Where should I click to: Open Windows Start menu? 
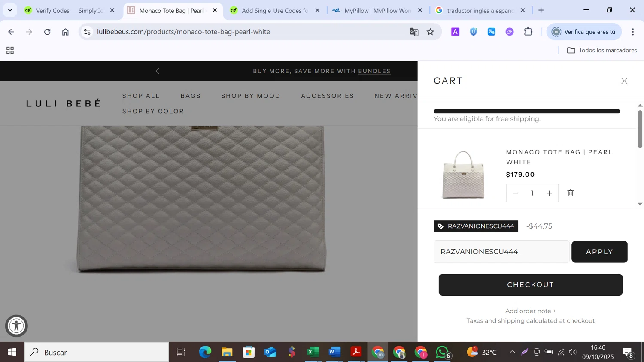tap(12, 352)
